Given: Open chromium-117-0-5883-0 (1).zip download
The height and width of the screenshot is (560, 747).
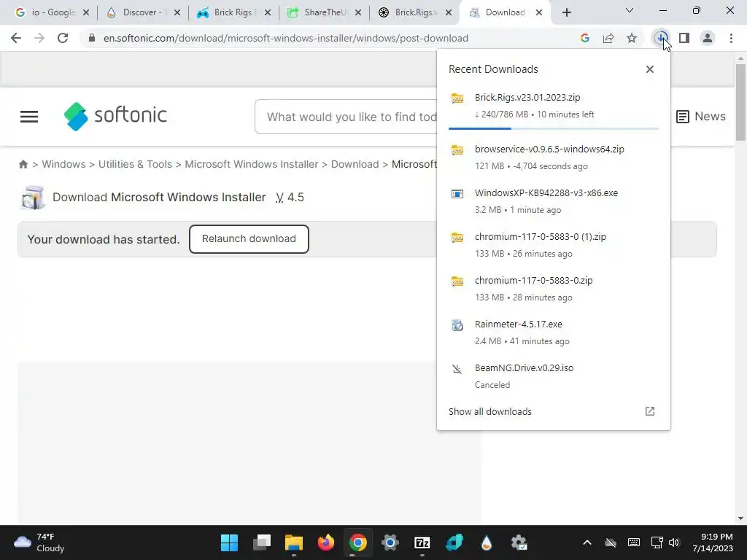Looking at the screenshot, I should tap(554, 245).
